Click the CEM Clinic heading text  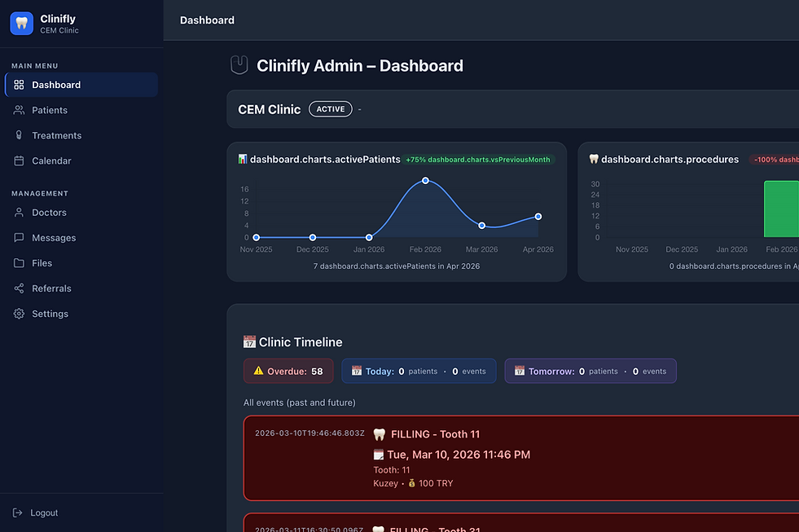(269, 109)
